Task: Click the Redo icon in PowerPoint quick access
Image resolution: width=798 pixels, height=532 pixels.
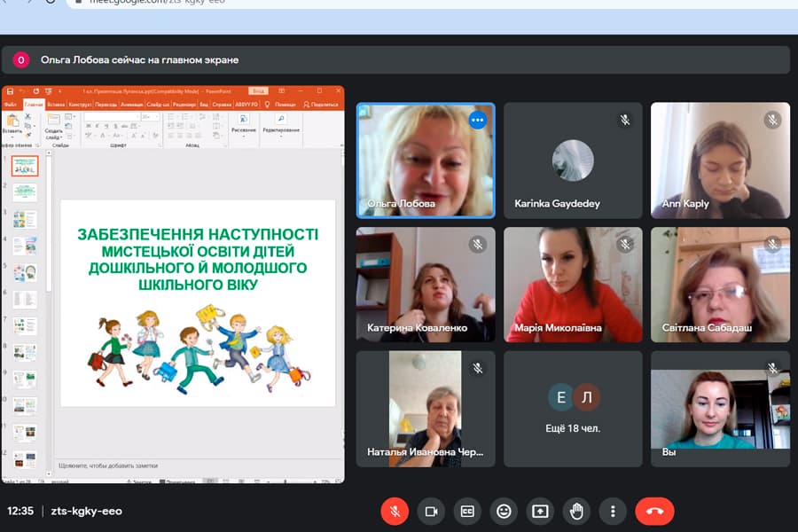Action: click(x=36, y=91)
